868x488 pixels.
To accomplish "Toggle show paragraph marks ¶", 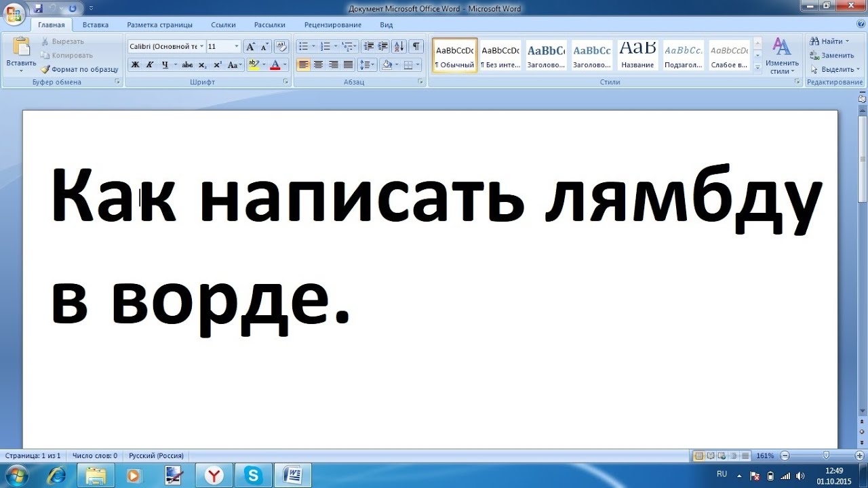I will (x=416, y=46).
